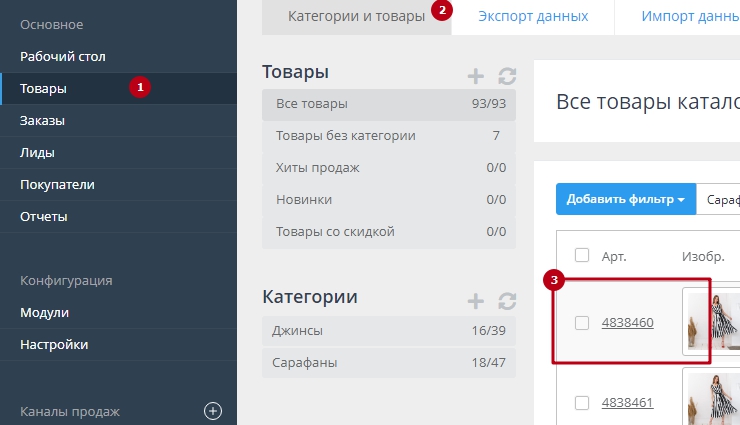This screenshot has width=740, height=425.
Task: Open the Категории и товары tab
Action: 356,17
